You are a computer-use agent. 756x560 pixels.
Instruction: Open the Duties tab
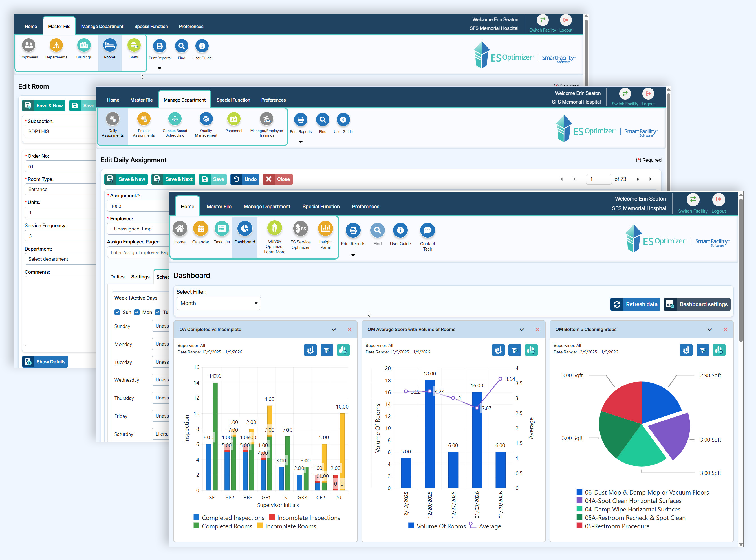point(117,277)
